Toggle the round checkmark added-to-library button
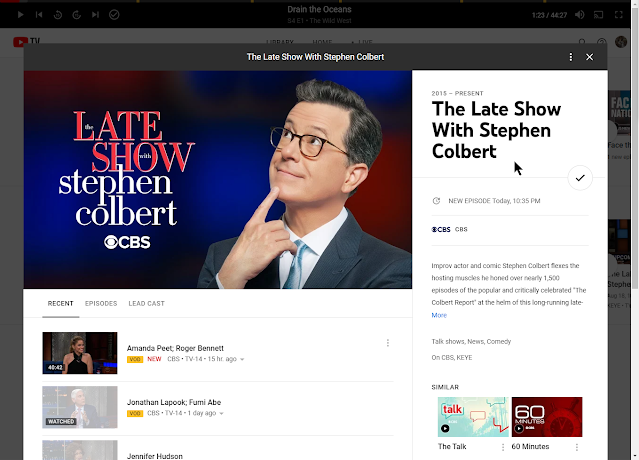 tap(580, 178)
